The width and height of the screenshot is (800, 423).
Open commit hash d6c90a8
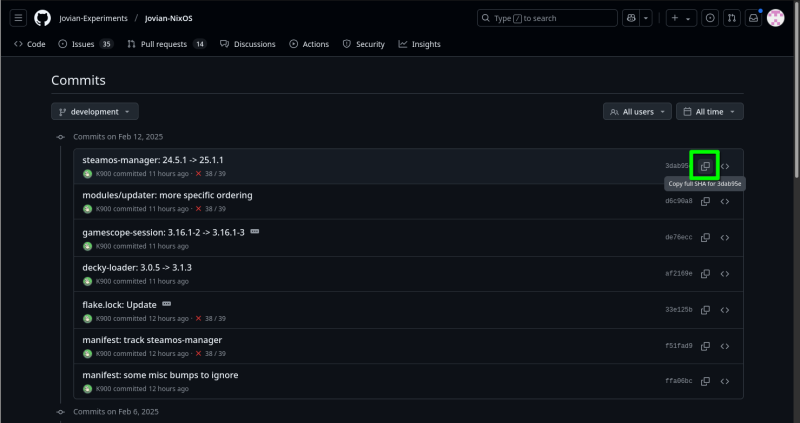click(679, 201)
